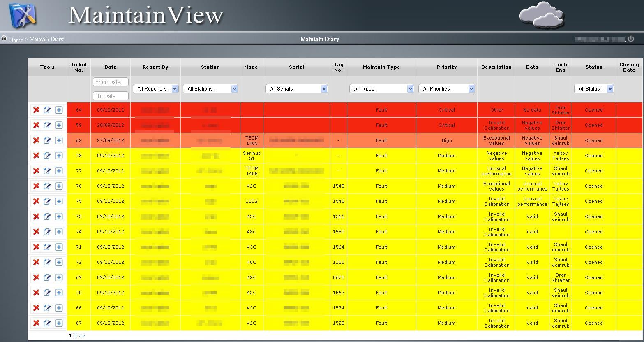
Task: Click the From Date input field
Action: point(111,82)
